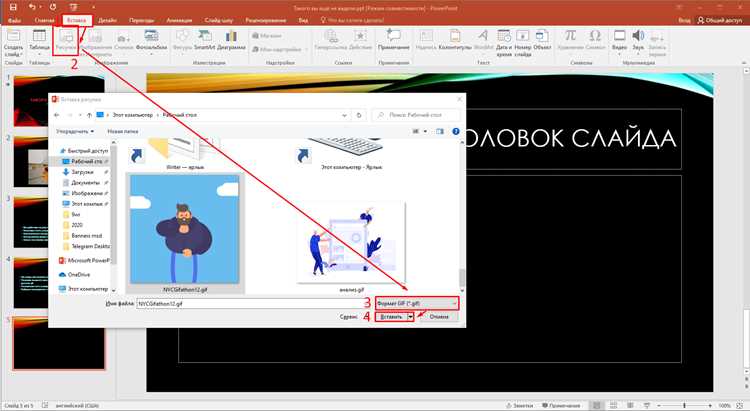Click the Новая папка button
Image resolution: width=750 pixels, height=411 pixels.
pyautogui.click(x=123, y=131)
